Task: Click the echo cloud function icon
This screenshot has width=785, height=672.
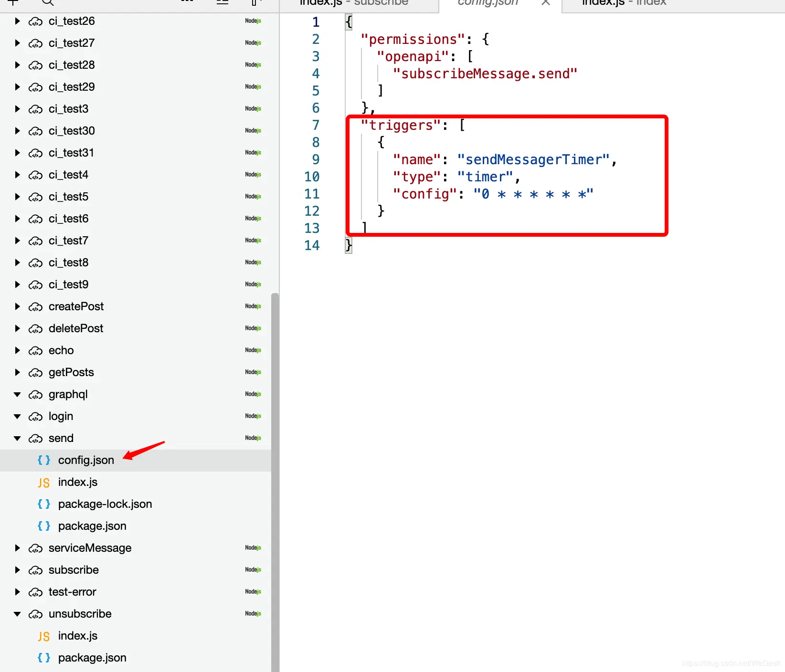Action: point(35,351)
